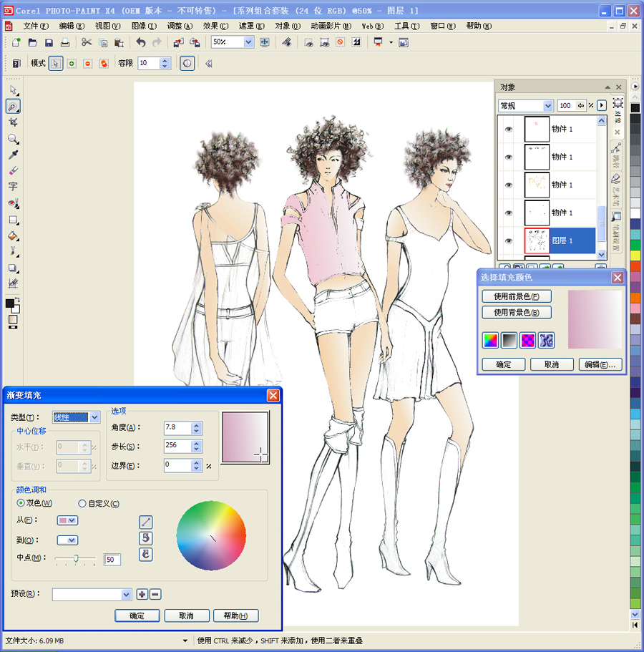Select the 自定义(C) custom radio button

[82, 504]
